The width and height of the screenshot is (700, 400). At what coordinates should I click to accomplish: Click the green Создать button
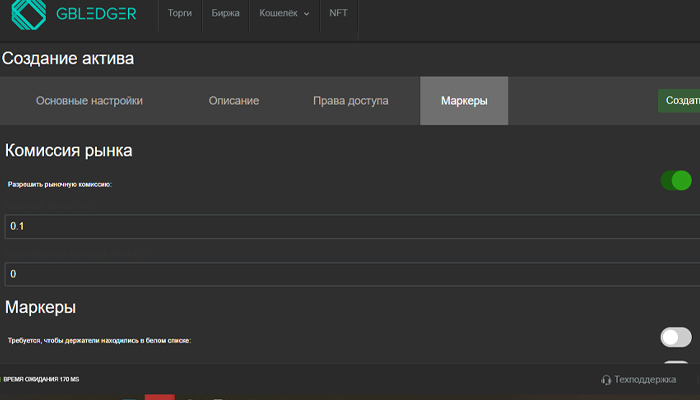679,100
